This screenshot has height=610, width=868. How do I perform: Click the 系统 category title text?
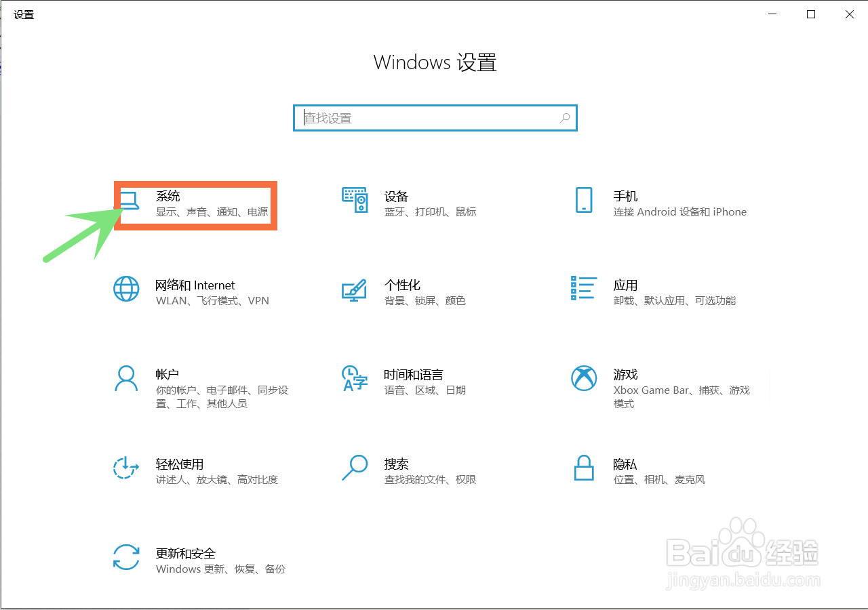click(x=167, y=196)
